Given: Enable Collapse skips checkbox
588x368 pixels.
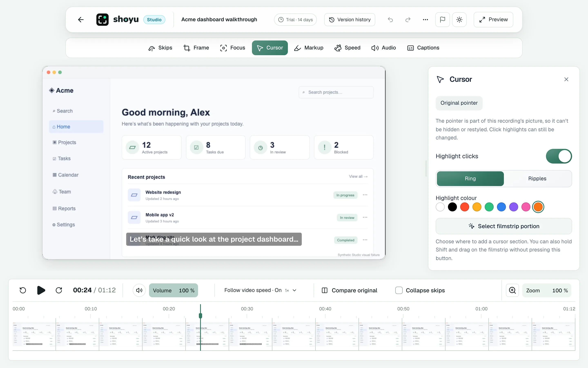Looking at the screenshot, I should point(399,290).
